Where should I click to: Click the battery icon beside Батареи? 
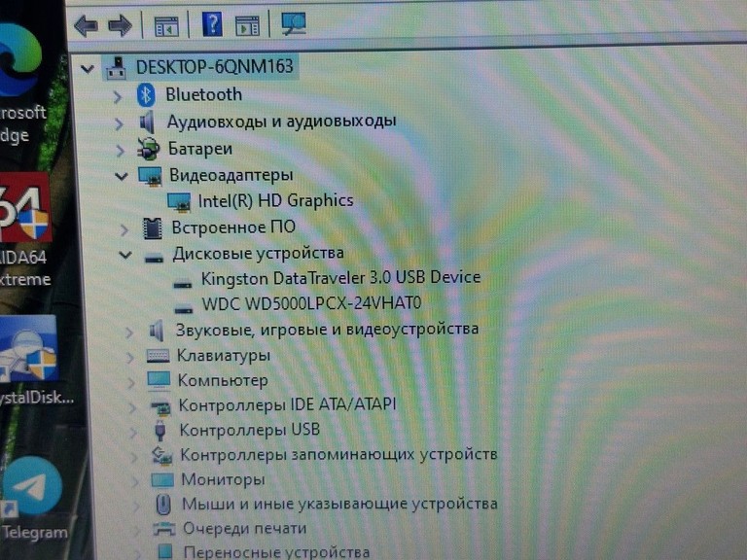148,149
